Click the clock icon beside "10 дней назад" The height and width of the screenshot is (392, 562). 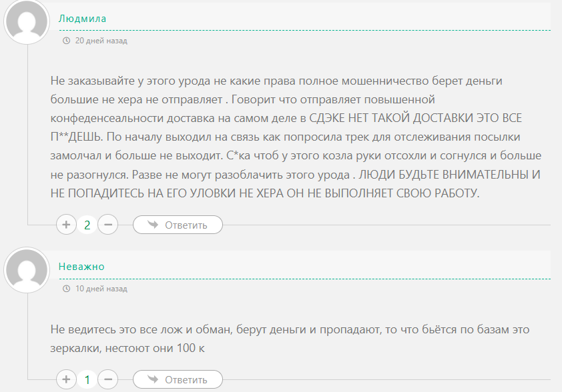tap(66, 289)
